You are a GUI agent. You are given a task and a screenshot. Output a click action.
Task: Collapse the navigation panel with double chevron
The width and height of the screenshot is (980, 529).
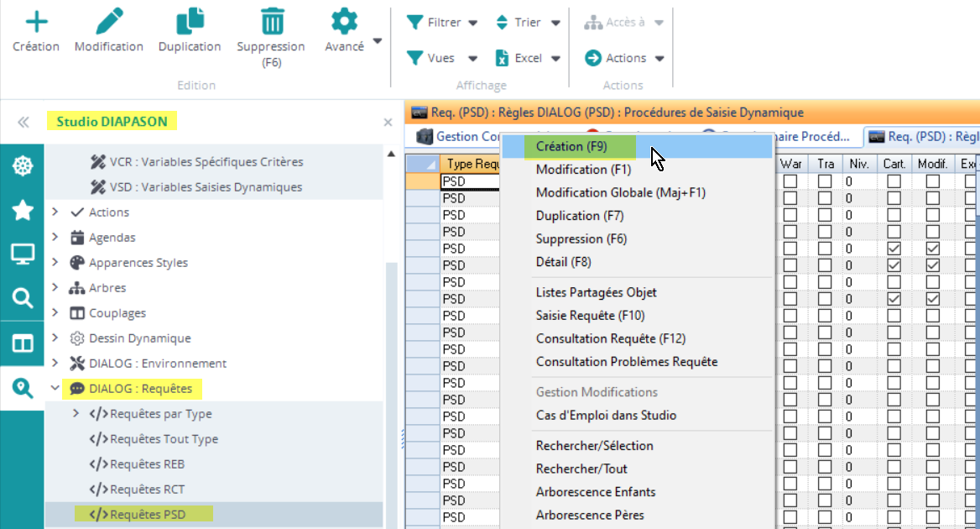point(23,122)
